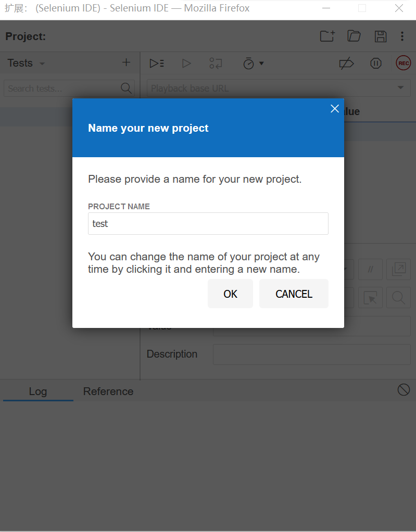Switch to the Reference tab
416x532 pixels.
108,391
